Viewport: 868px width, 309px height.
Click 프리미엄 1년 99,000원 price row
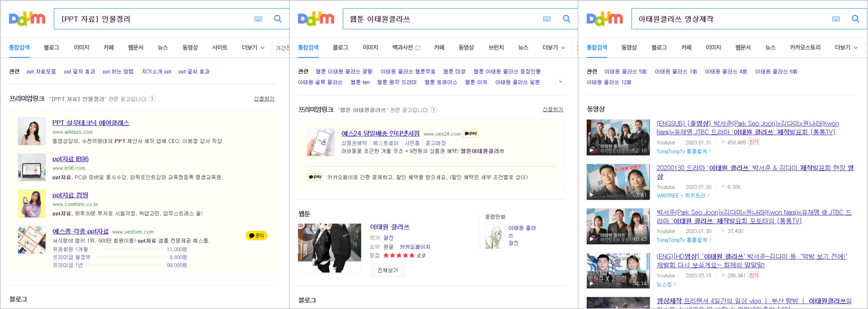click(120, 265)
